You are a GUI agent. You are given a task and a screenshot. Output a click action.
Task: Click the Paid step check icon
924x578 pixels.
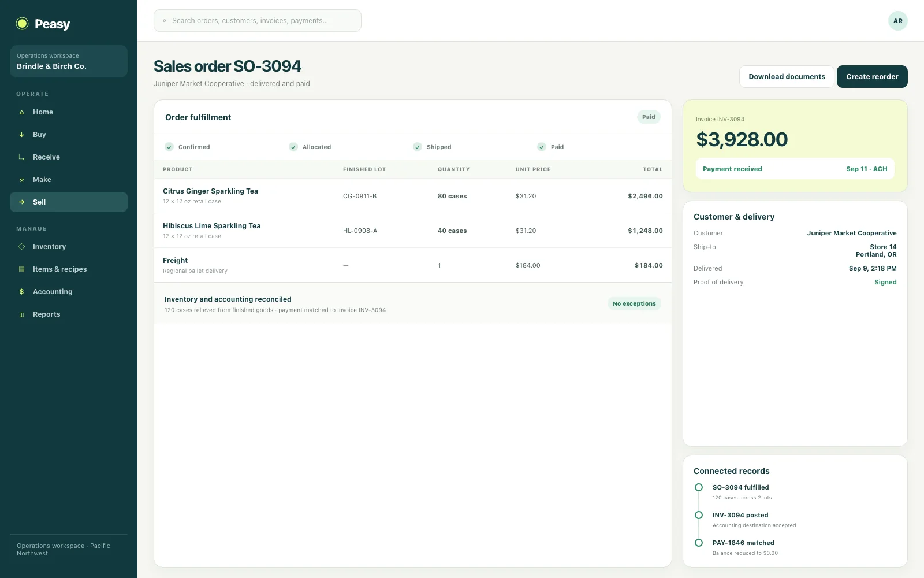pyautogui.click(x=542, y=147)
